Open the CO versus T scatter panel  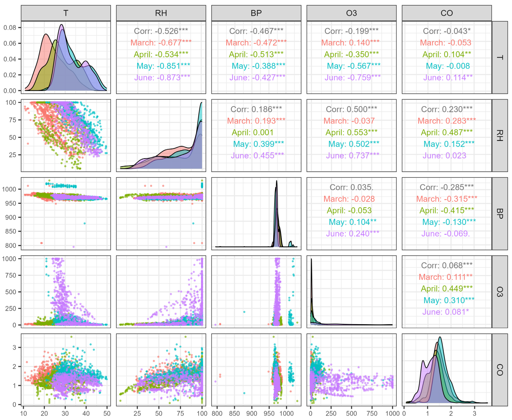(x=66, y=370)
